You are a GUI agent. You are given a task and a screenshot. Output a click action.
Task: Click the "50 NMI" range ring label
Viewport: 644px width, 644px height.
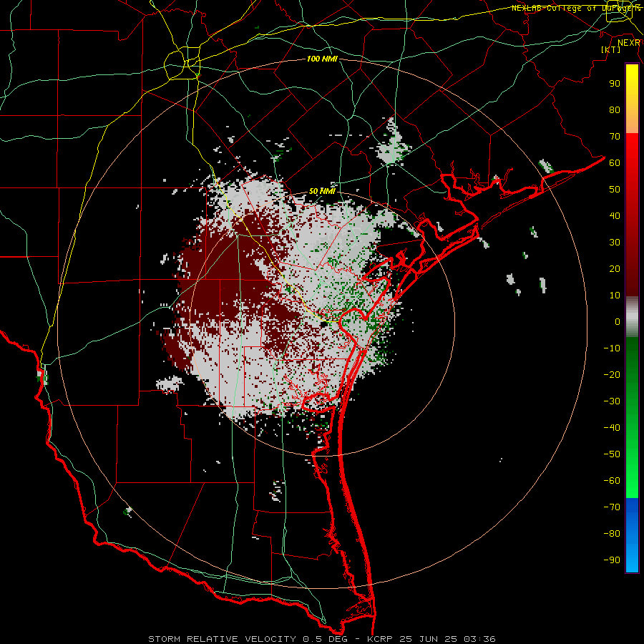322,191
